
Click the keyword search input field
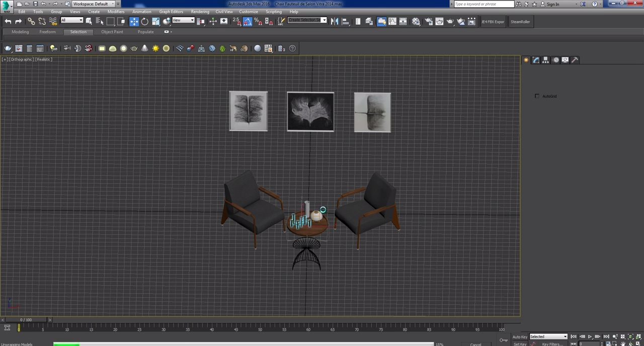483,4
